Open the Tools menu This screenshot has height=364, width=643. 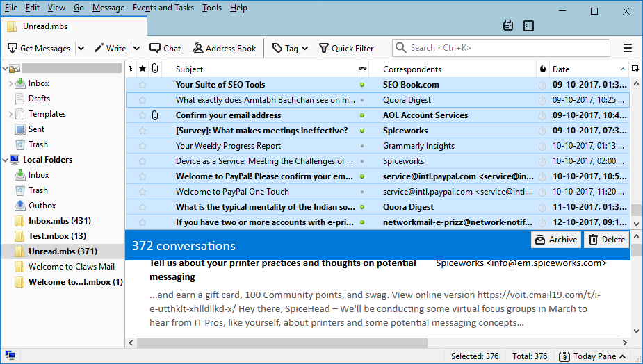(x=211, y=8)
